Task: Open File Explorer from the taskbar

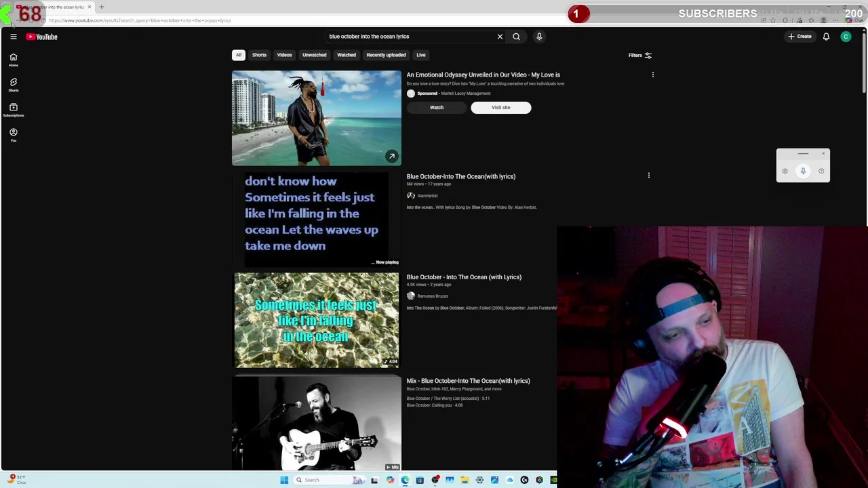Action: pos(465,480)
